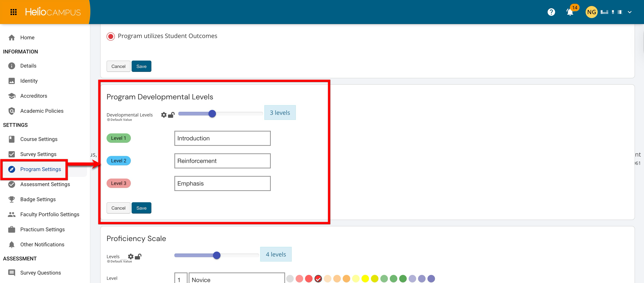Open Badge Settings trophy item
The height and width of the screenshot is (283, 644).
click(38, 199)
